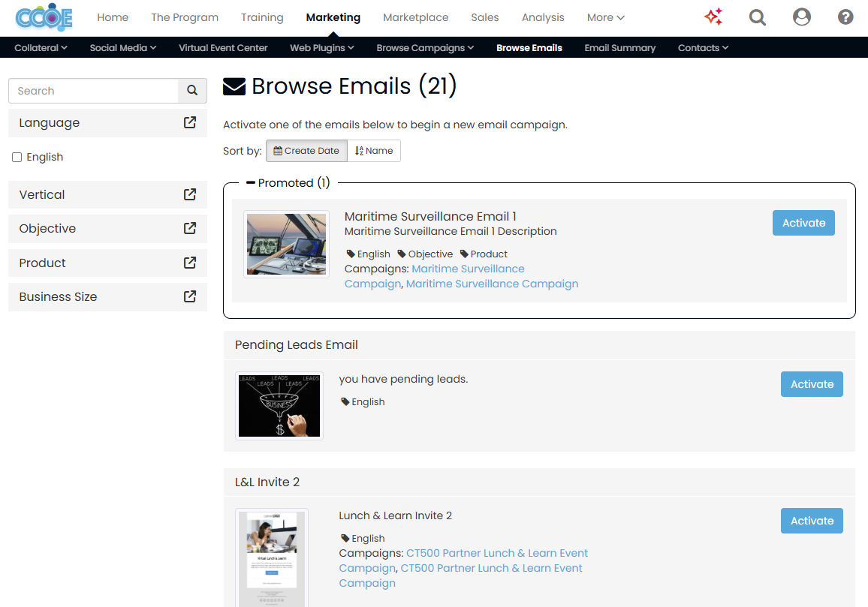Click the L&L Invite 2 heading

tap(267, 482)
